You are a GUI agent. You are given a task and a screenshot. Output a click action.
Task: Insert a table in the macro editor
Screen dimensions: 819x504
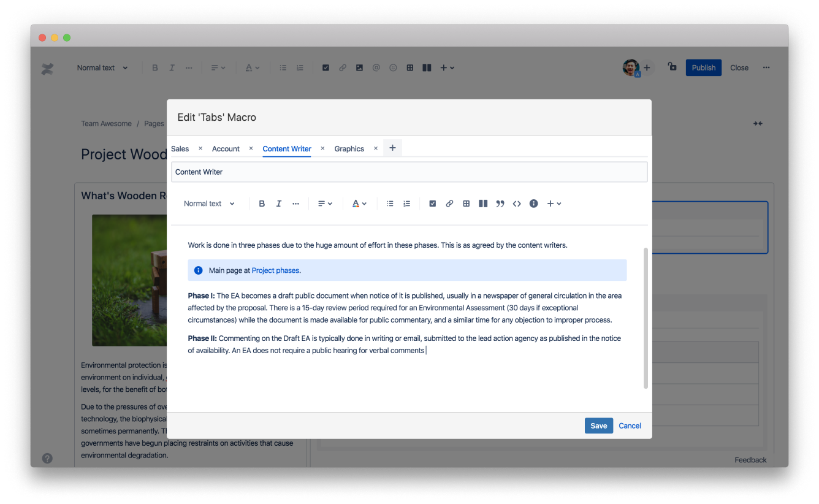coord(466,203)
